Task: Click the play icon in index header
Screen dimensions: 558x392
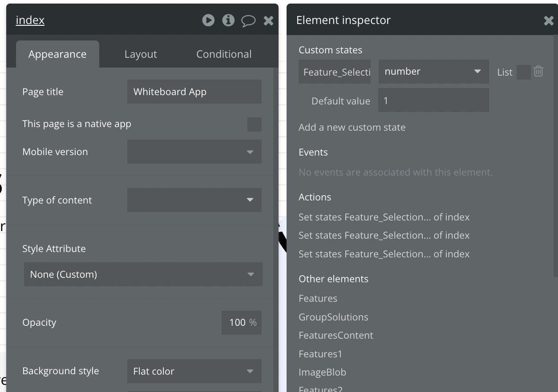Action: (x=208, y=20)
